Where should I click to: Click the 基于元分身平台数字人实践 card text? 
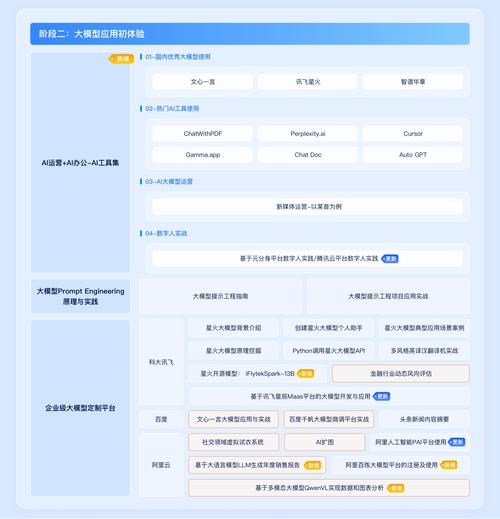[x=309, y=259]
